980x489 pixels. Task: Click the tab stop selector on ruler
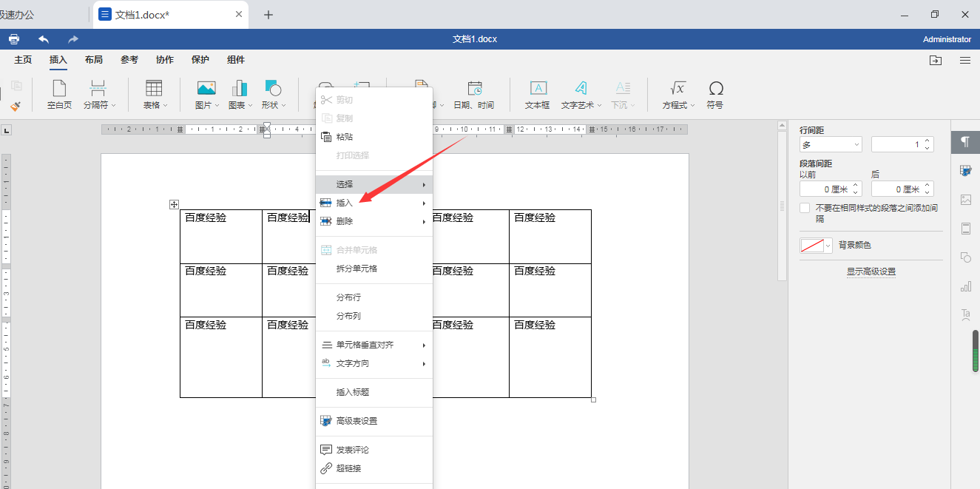(x=7, y=131)
